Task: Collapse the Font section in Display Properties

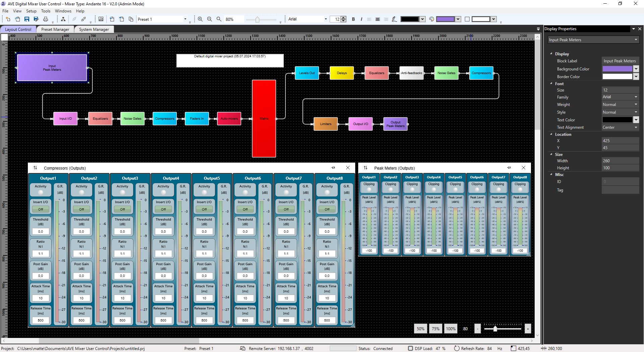Action: pos(551,83)
